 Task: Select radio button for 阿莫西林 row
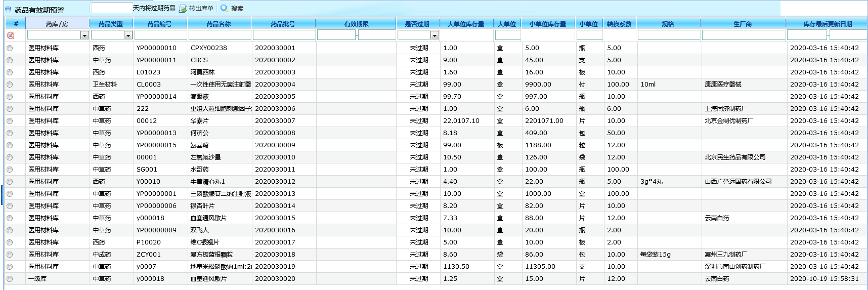pyautogui.click(x=10, y=72)
